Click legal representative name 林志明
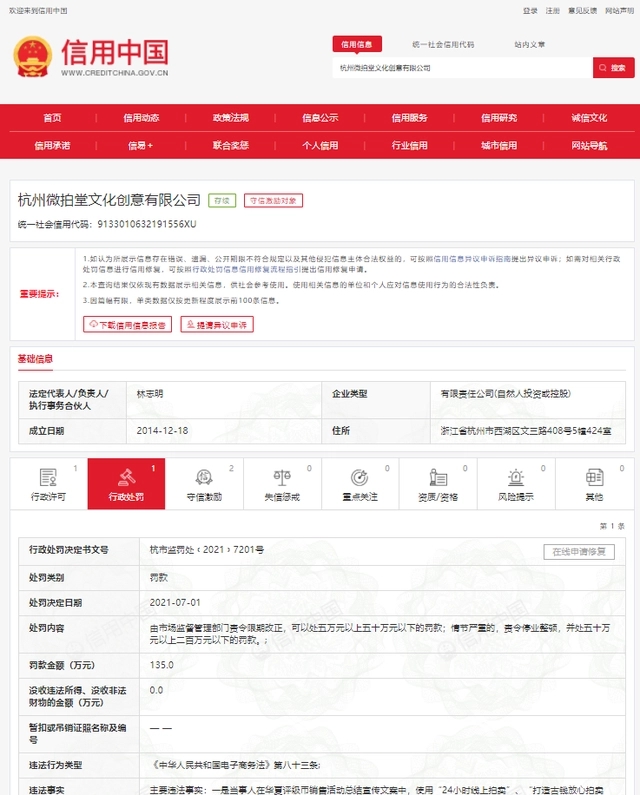This screenshot has height=795, width=640. (150, 394)
